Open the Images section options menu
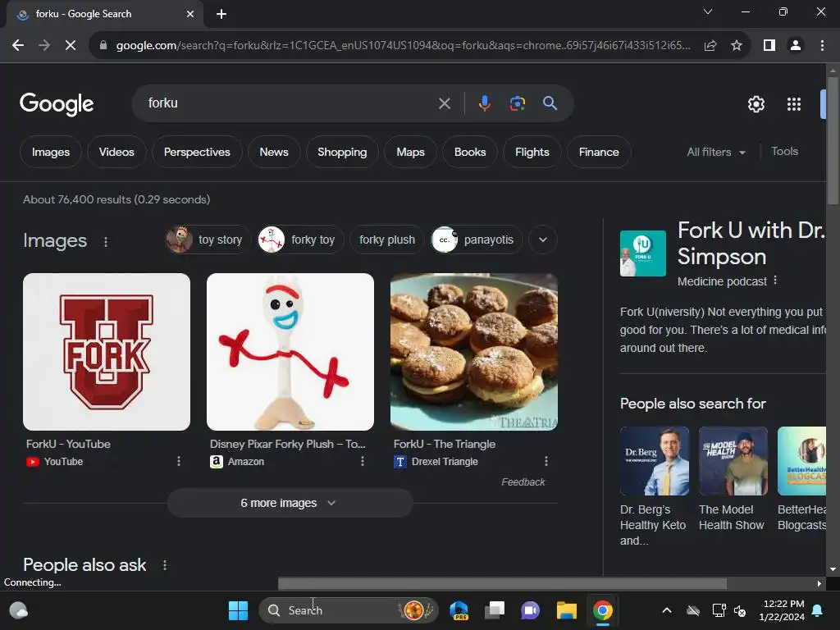The image size is (840, 630). click(106, 242)
